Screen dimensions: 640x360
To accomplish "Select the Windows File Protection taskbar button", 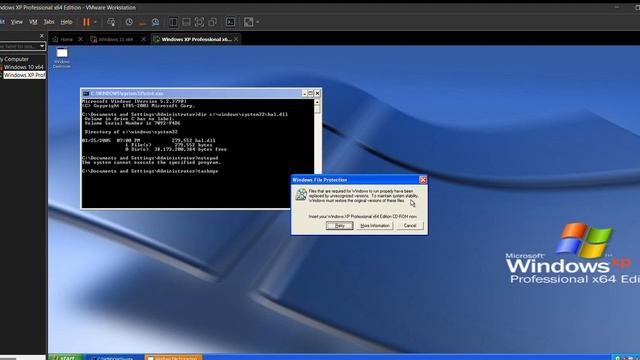I will click(173, 357).
